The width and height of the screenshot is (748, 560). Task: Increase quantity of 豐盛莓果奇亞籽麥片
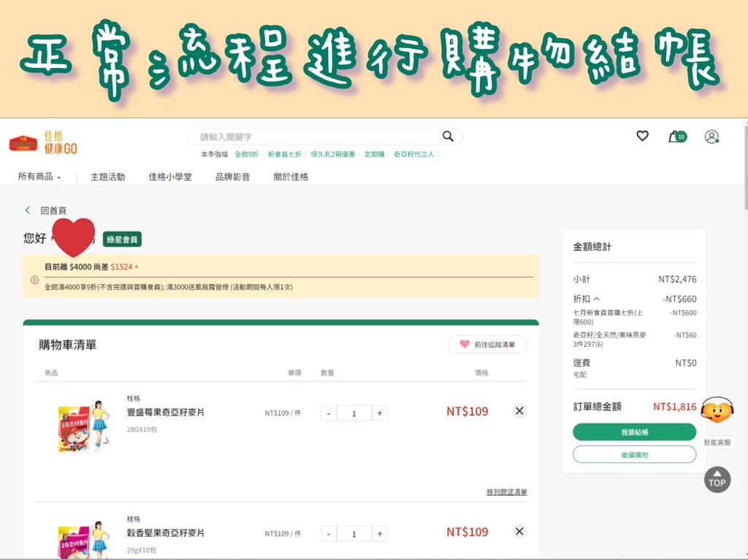[x=380, y=413]
